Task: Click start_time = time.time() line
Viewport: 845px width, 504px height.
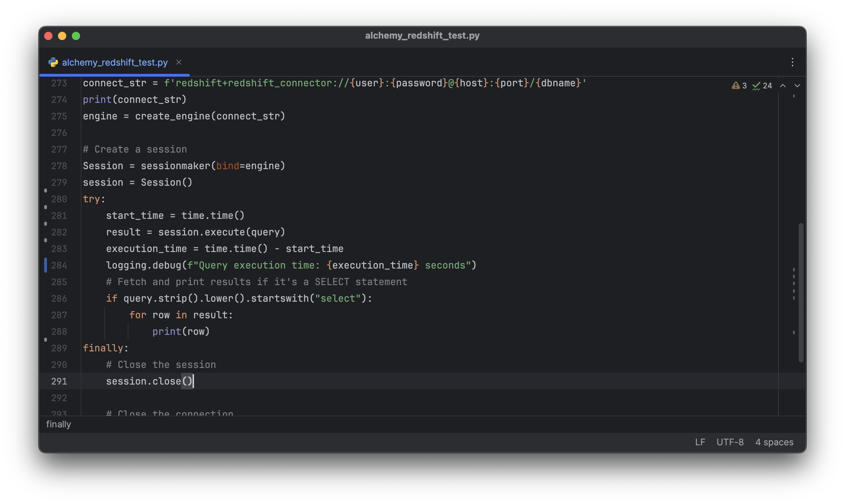Action: (175, 216)
